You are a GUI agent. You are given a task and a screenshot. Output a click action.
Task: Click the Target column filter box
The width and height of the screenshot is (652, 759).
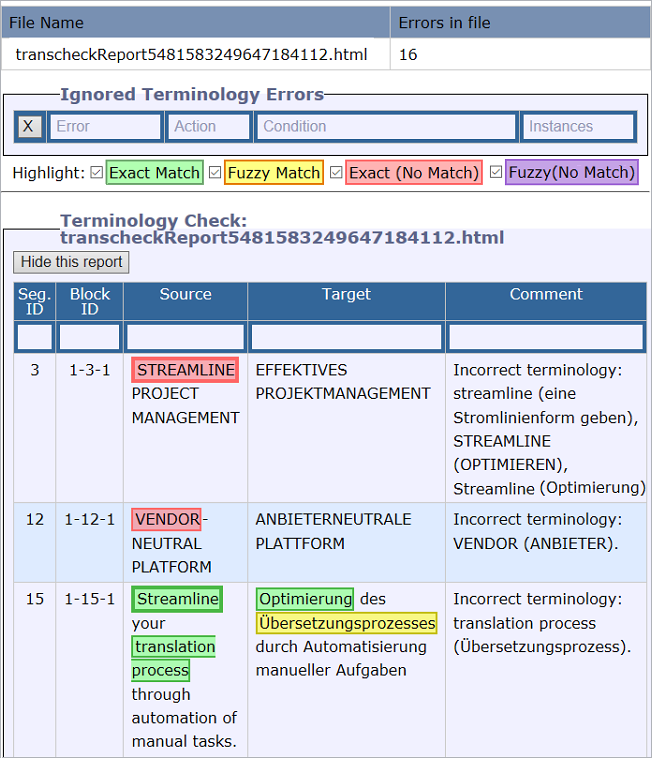click(x=347, y=337)
